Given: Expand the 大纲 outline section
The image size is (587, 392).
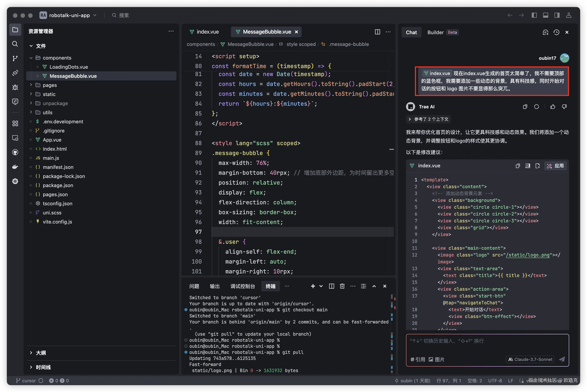Looking at the screenshot, I should tap(41, 353).
